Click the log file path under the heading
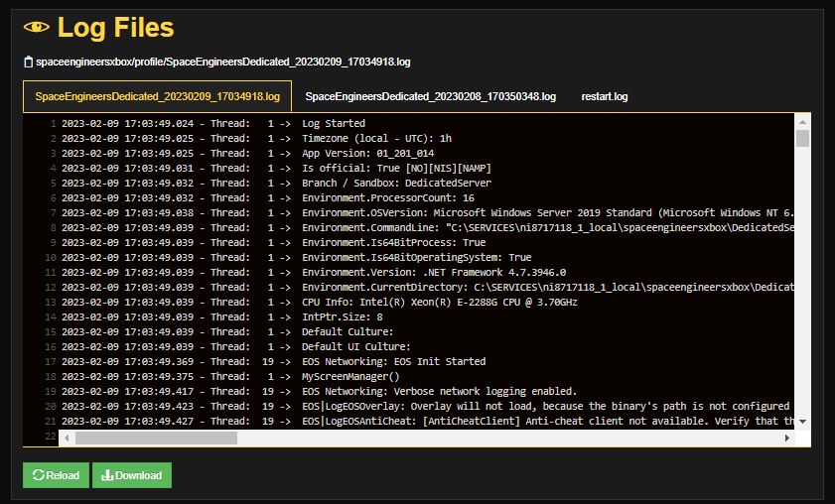Screen dimensions: 835x504 (222, 62)
